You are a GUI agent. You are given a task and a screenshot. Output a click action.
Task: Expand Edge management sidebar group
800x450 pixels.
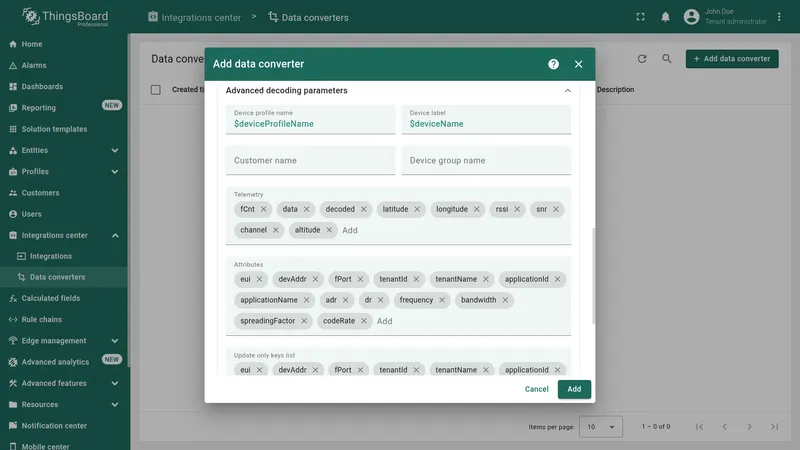click(64, 341)
